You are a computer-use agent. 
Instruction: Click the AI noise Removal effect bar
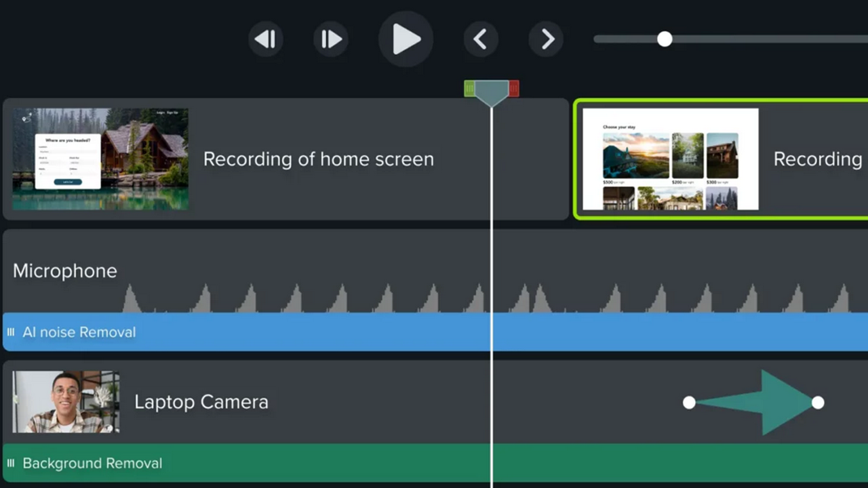(271, 332)
